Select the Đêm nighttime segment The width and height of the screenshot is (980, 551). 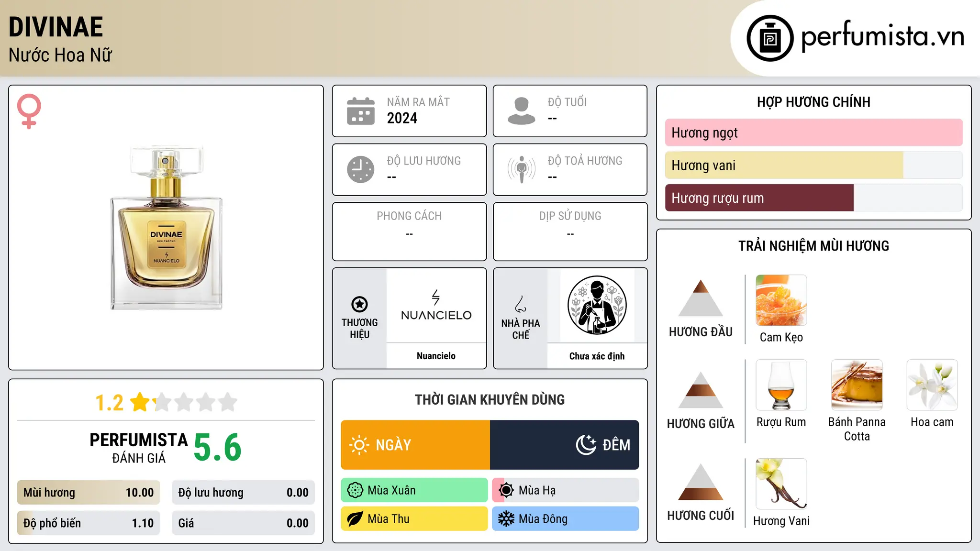tap(565, 445)
